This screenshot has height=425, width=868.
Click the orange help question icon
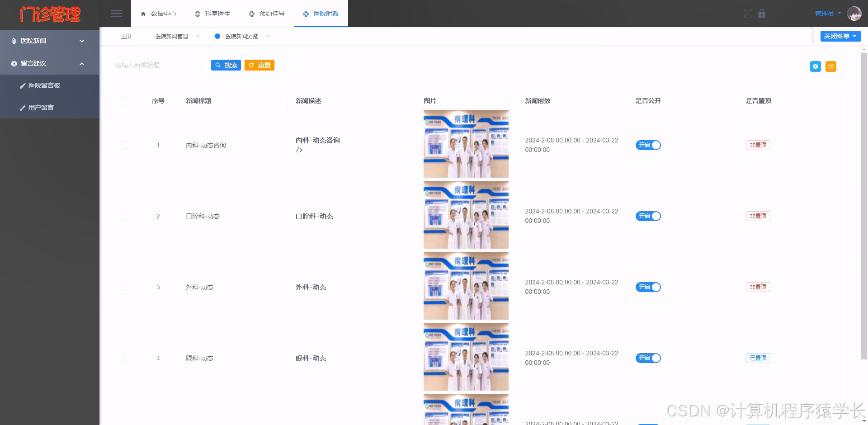830,66
